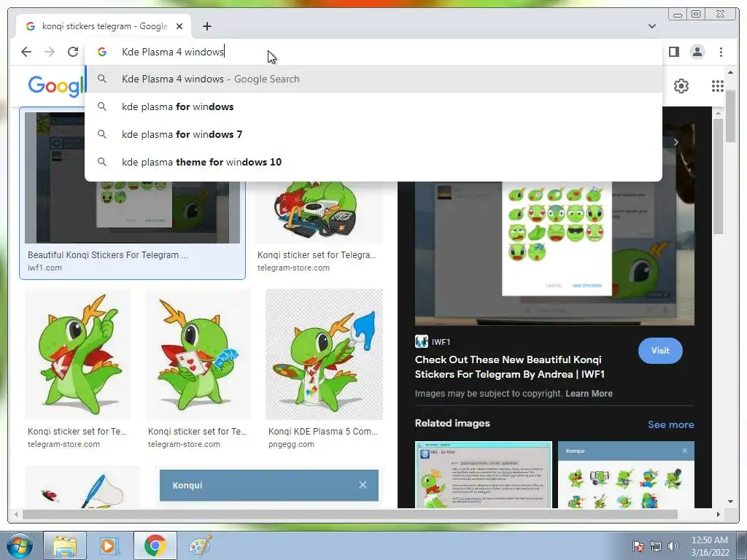Click preview panel scroll up arrow
The width and height of the screenshot is (747, 560).
click(718, 113)
